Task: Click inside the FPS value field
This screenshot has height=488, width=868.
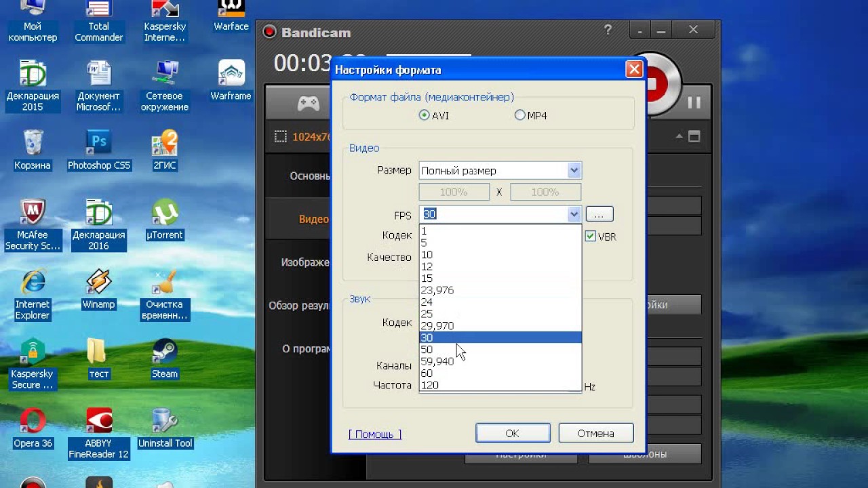Action: click(494, 214)
